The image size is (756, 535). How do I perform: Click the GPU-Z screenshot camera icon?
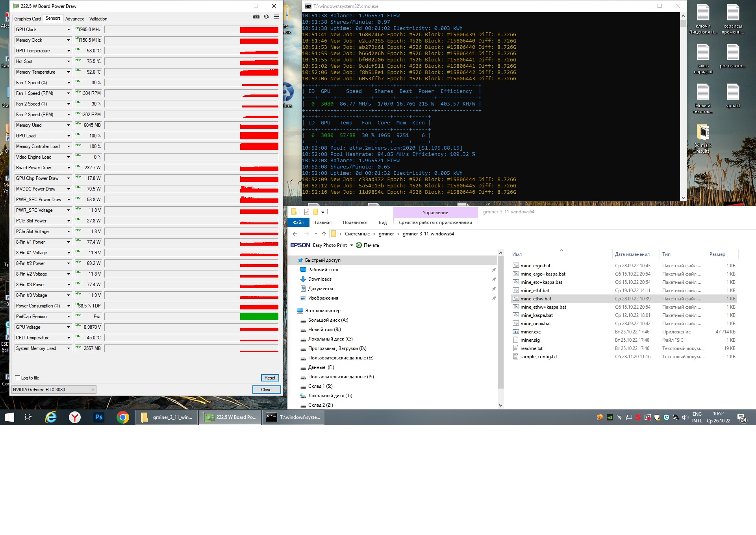pos(256,17)
